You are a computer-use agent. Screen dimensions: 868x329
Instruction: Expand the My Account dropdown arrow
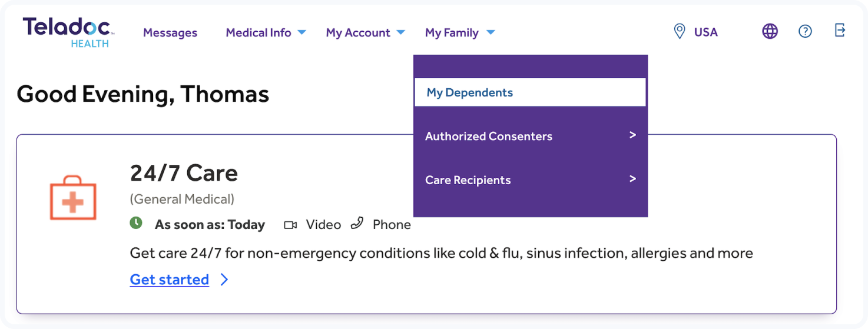click(400, 32)
